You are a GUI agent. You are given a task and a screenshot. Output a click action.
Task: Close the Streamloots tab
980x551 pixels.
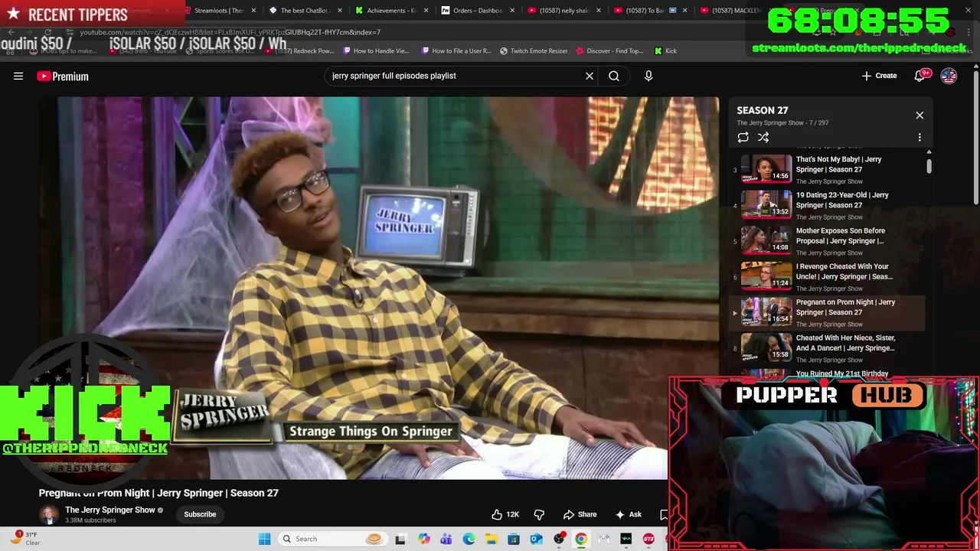coord(253,11)
